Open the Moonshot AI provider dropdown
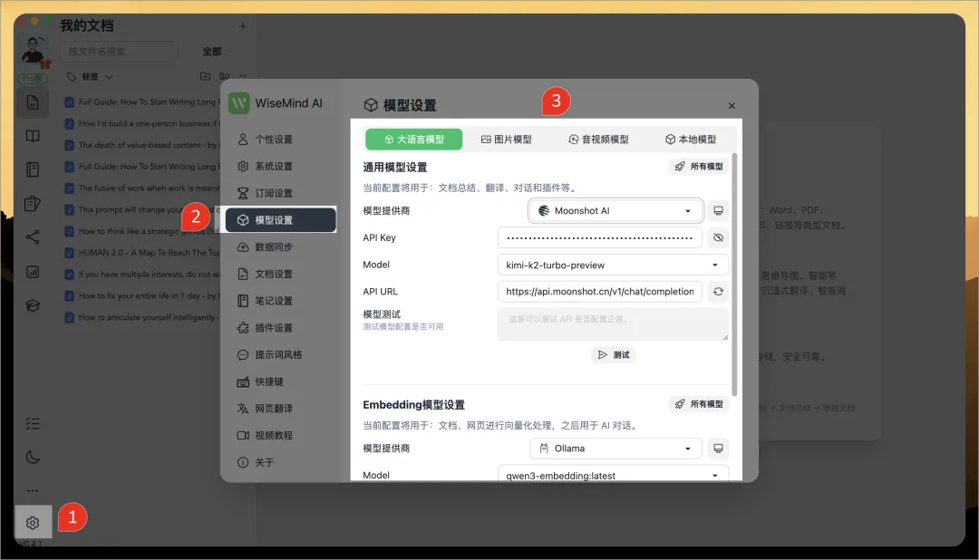 616,209
